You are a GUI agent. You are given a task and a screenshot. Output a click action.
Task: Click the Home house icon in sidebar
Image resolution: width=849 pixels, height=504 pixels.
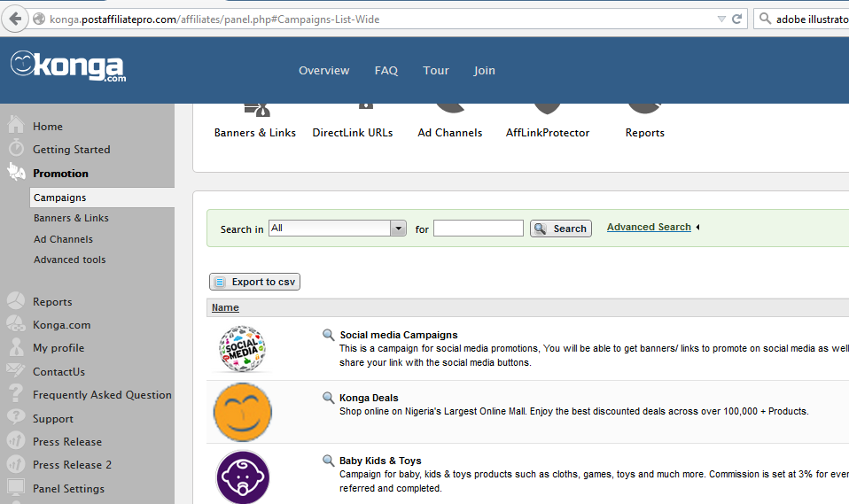pos(16,125)
